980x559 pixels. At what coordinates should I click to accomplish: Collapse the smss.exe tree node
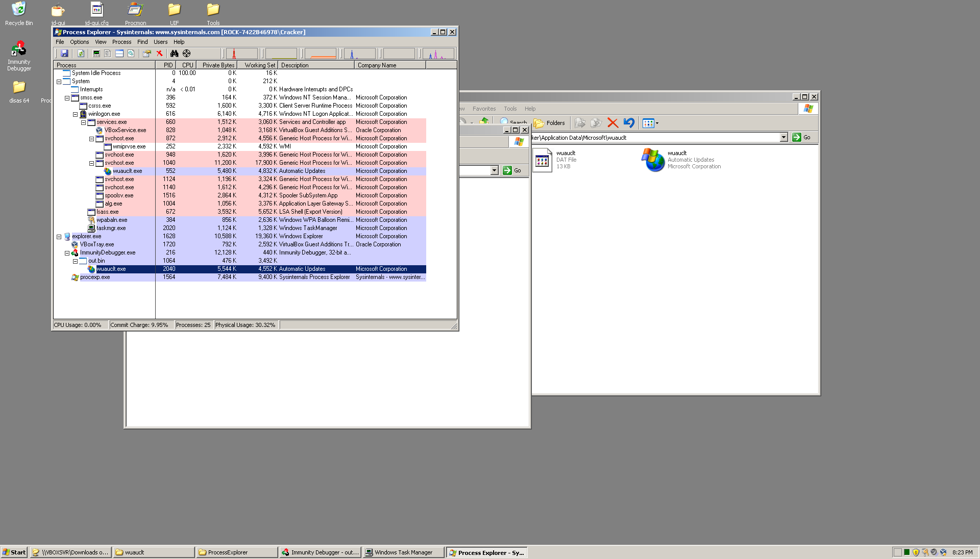tap(67, 98)
